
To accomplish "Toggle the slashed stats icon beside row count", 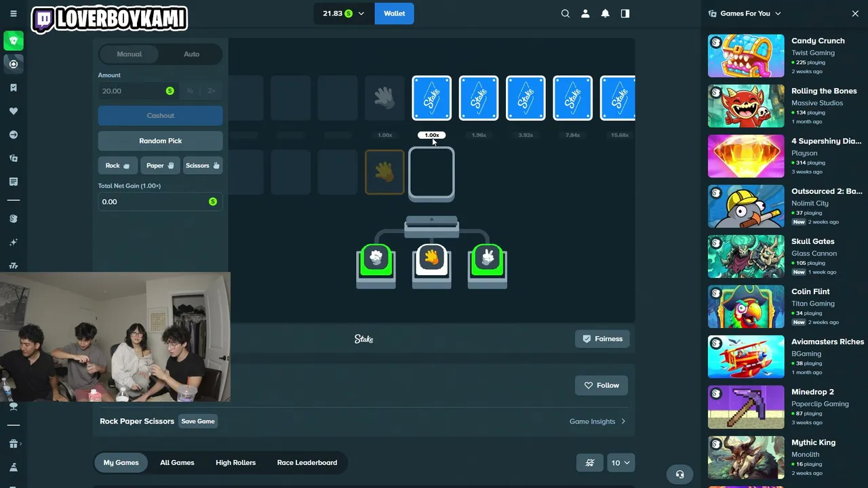I will (590, 463).
